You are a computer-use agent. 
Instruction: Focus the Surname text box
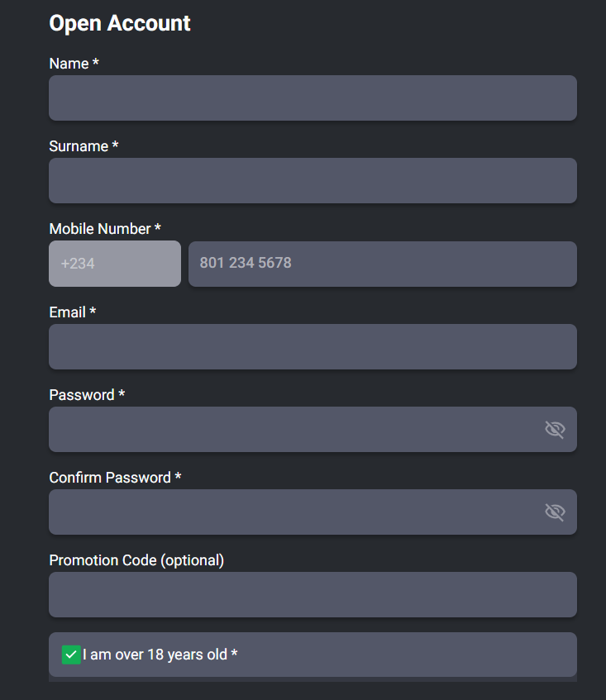coord(313,181)
